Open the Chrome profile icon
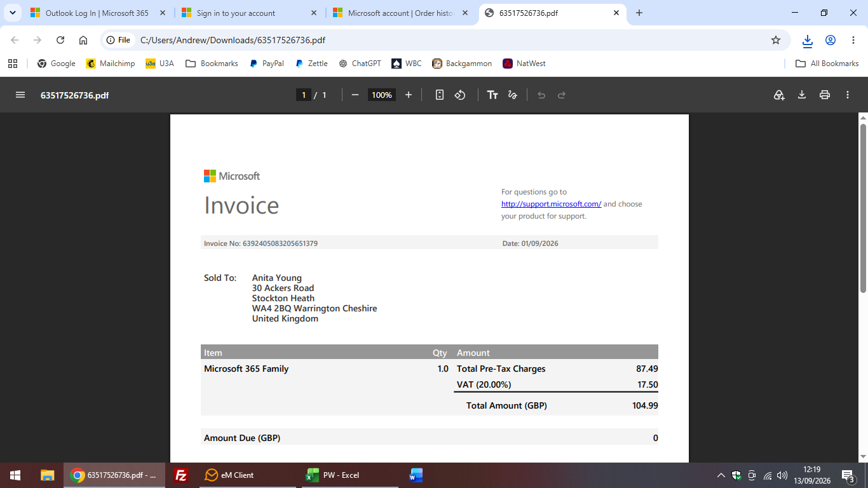 pyautogui.click(x=831, y=40)
